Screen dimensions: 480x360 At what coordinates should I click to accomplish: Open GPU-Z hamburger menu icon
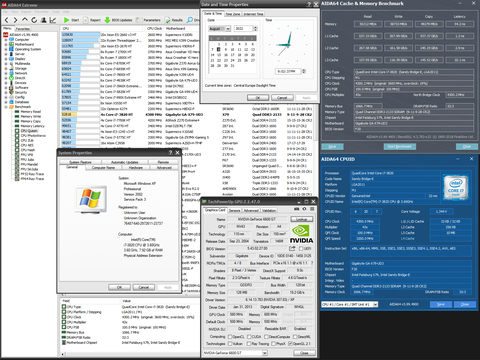coord(312,209)
